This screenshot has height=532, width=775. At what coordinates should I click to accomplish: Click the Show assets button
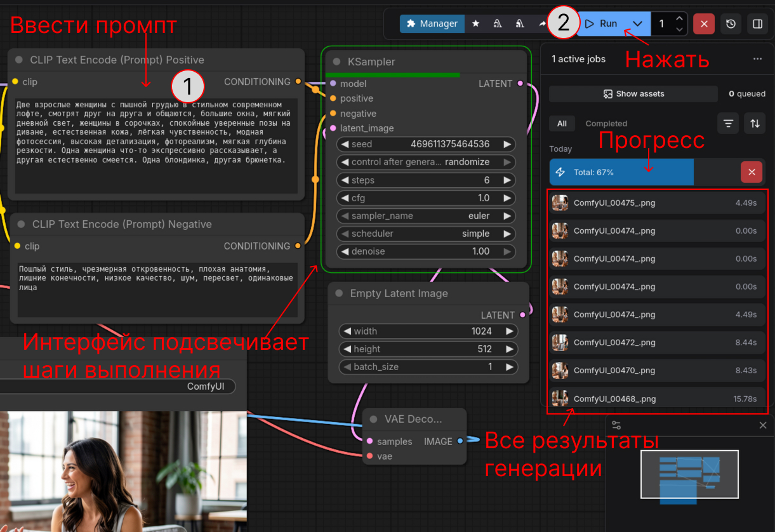tap(633, 93)
